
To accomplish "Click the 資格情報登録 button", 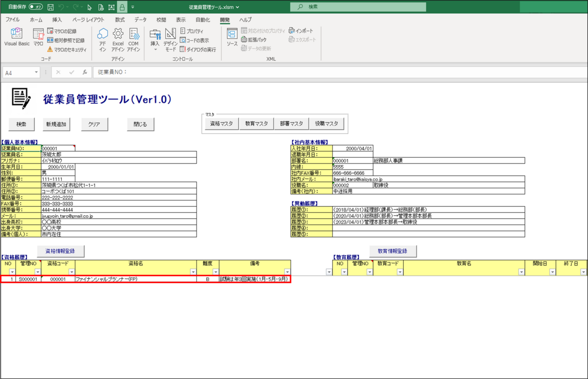I will click(x=61, y=251).
